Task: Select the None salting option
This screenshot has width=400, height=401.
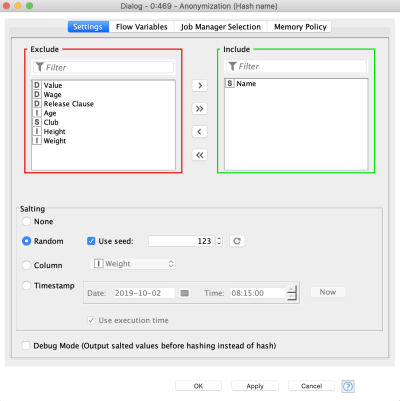Action: tap(26, 221)
